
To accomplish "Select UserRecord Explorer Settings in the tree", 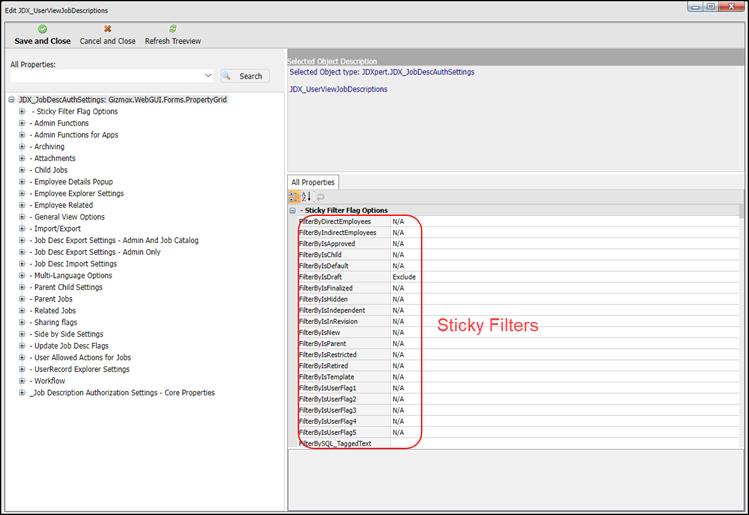I will pos(80,369).
